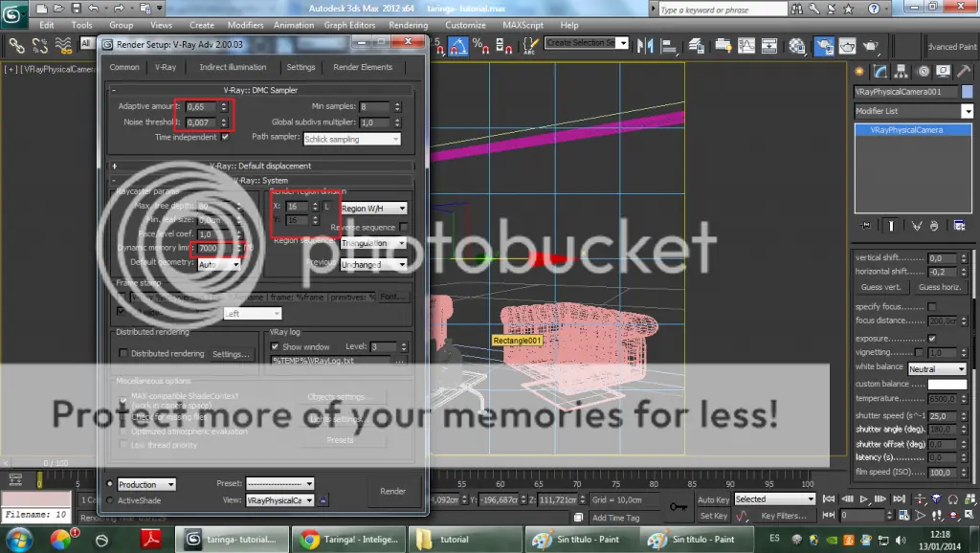Click the Guess vert. button
Image resolution: width=980 pixels, height=553 pixels.
[880, 288]
